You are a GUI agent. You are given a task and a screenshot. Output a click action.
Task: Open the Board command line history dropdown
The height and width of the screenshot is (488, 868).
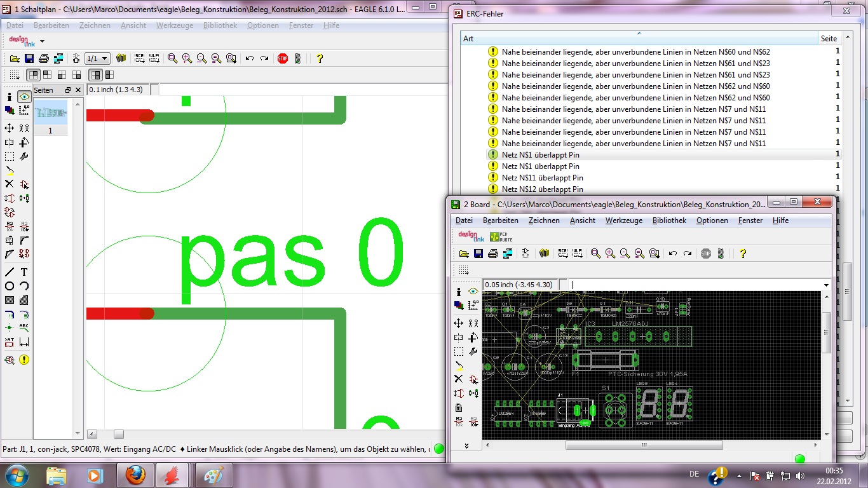[x=826, y=285]
